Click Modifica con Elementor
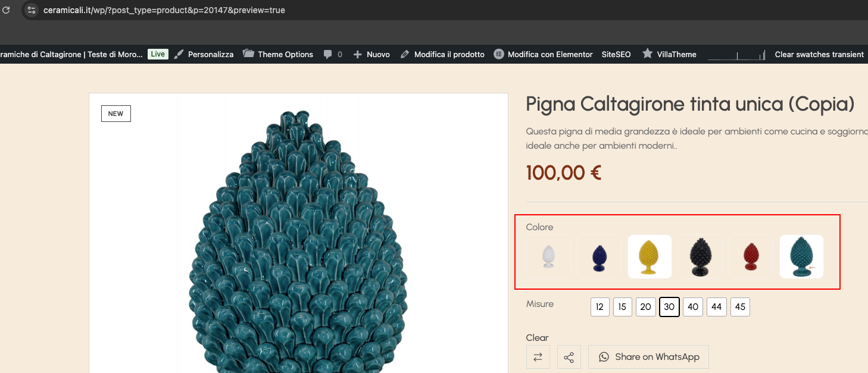 [544, 54]
